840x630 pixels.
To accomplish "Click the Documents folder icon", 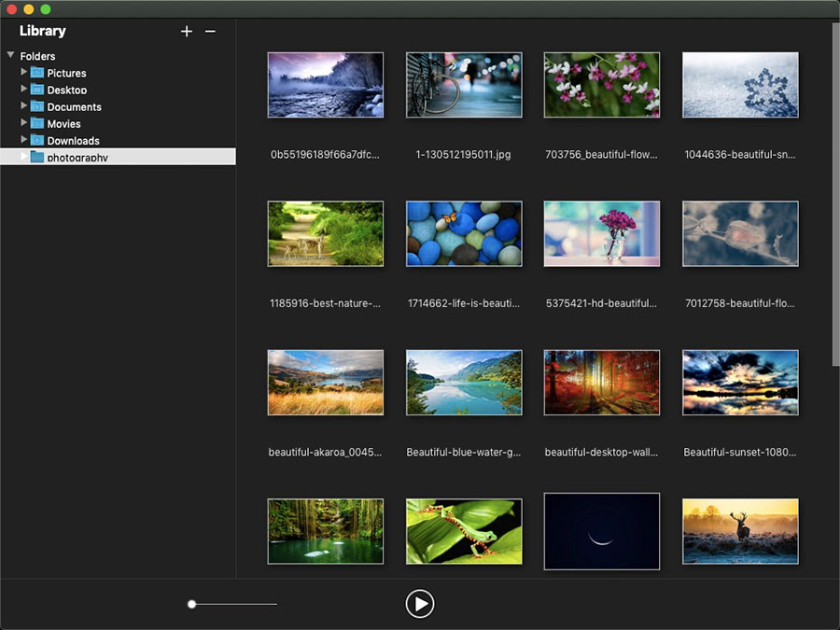I will tap(37, 106).
